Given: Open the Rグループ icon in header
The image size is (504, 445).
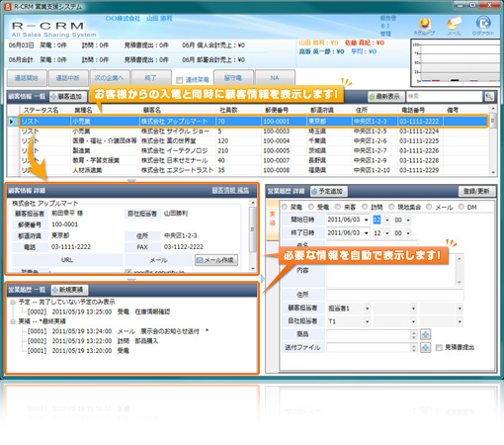Looking at the screenshot, I should pos(424,26).
